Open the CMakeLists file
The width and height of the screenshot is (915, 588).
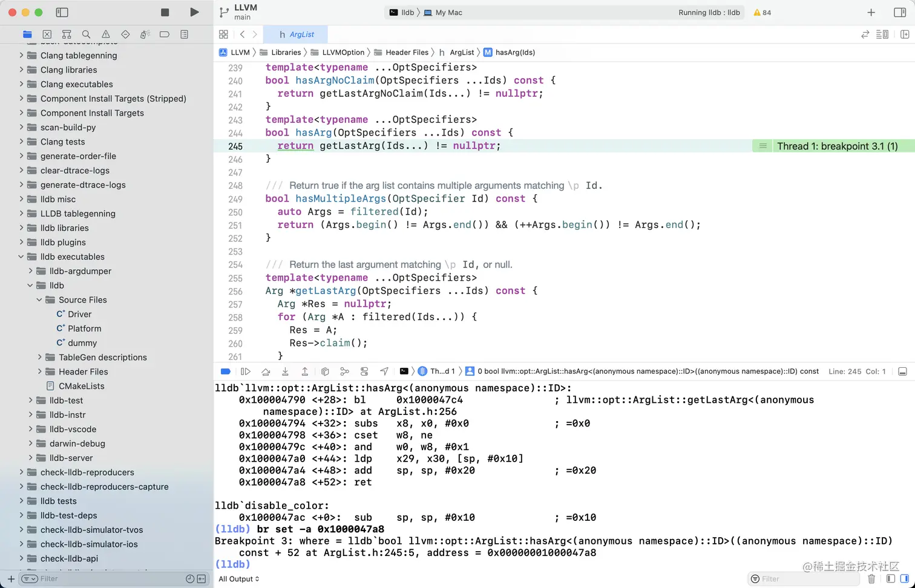click(76, 386)
